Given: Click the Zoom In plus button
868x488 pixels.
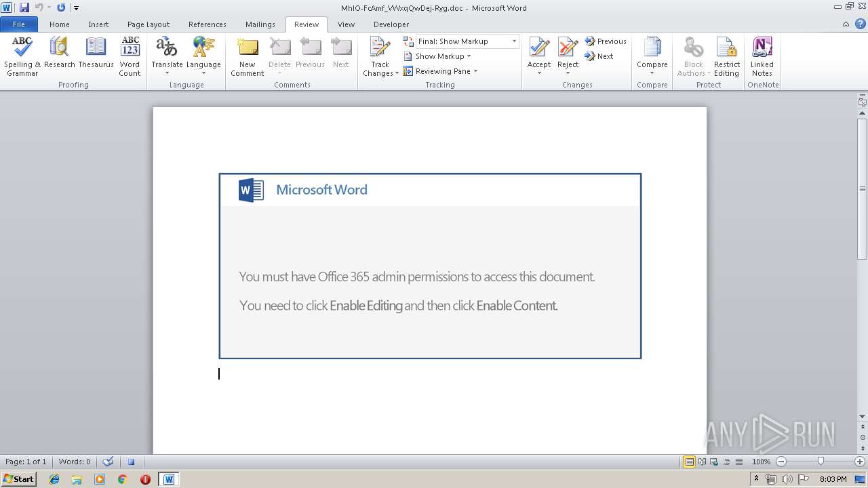Looking at the screenshot, I should 859,462.
